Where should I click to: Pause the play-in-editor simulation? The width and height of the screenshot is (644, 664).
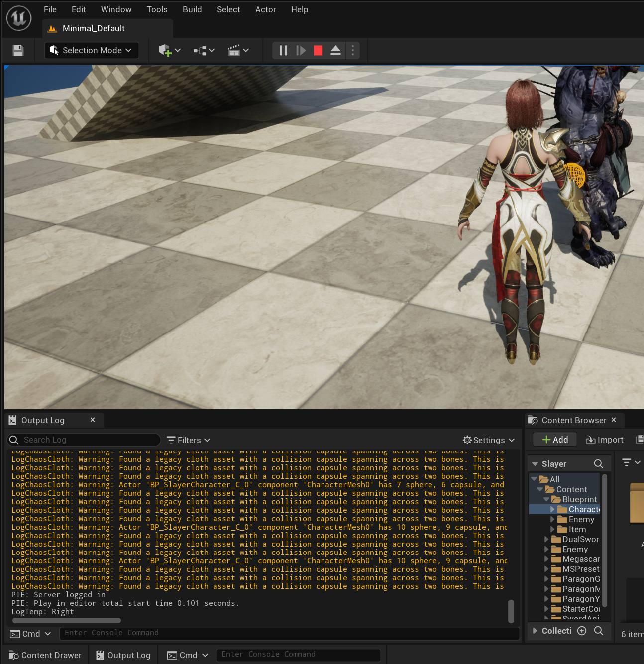(x=283, y=50)
